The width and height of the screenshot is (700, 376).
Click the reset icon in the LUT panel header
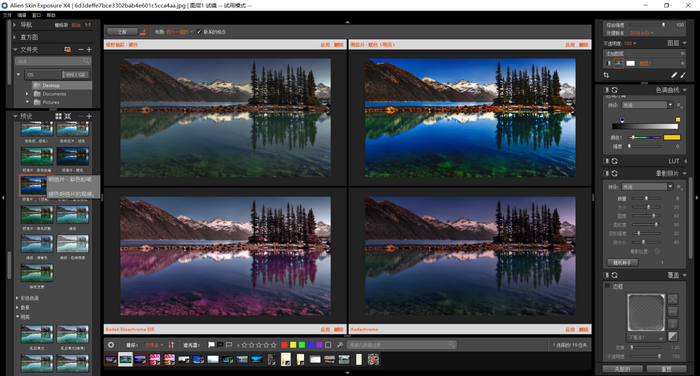[x=615, y=161]
